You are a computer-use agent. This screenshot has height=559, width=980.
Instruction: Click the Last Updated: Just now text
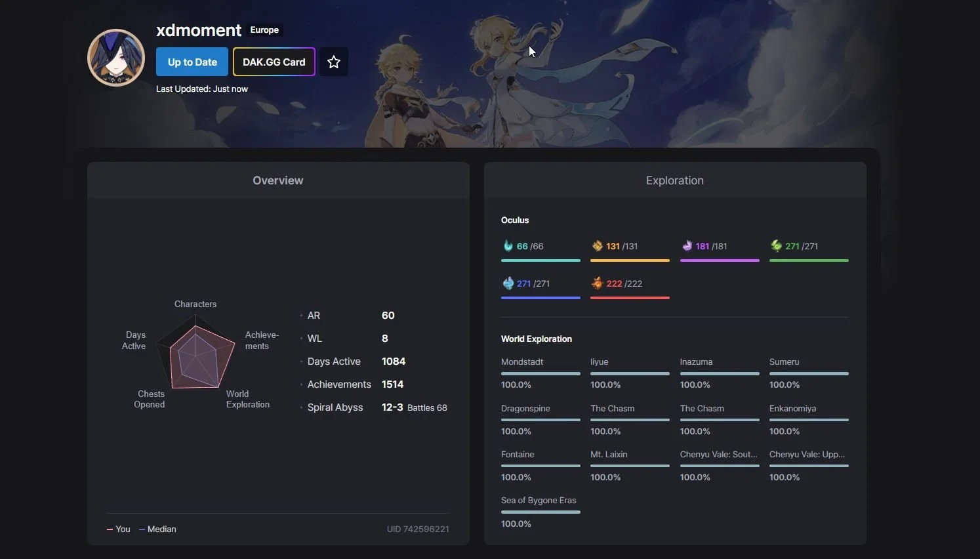(x=202, y=89)
